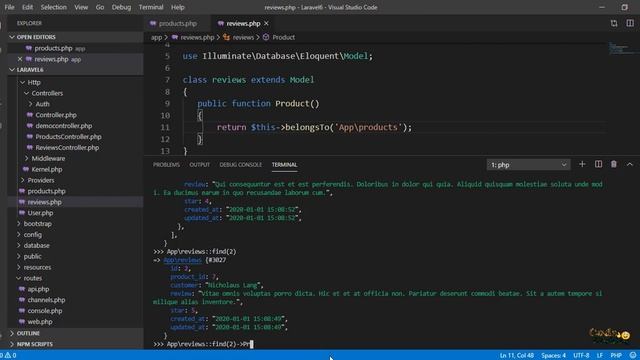This screenshot has width=640, height=360.
Task: Click Ln 11, Col 48 cursor position
Action: coord(516,356)
